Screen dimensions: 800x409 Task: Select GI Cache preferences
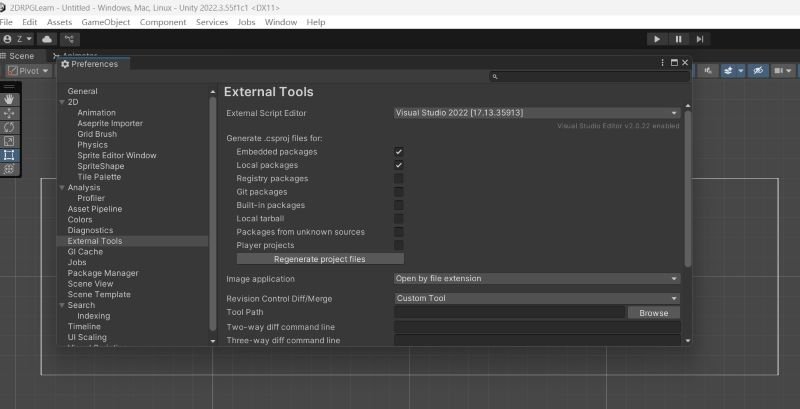pos(85,252)
